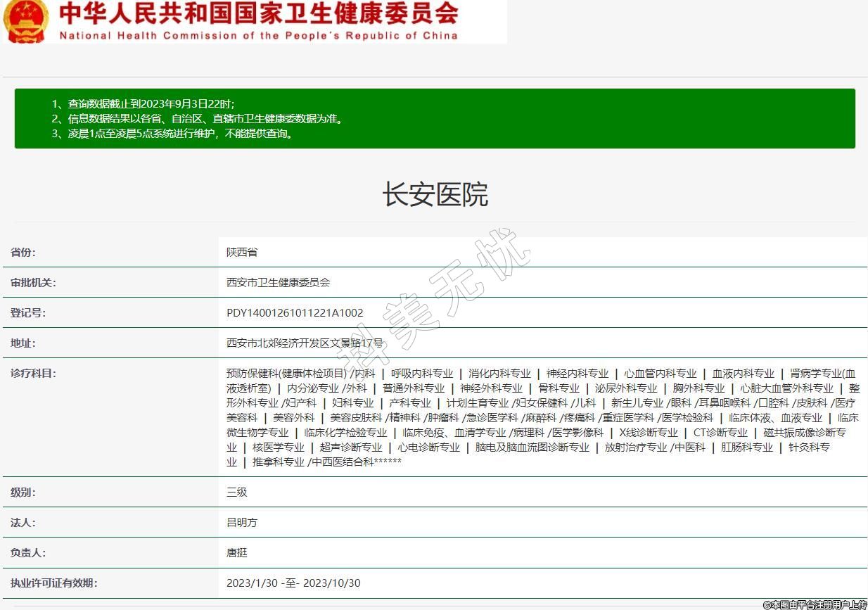This screenshot has width=868, height=610.
Task: Click the 陕西省 province value
Action: pyautogui.click(x=241, y=253)
